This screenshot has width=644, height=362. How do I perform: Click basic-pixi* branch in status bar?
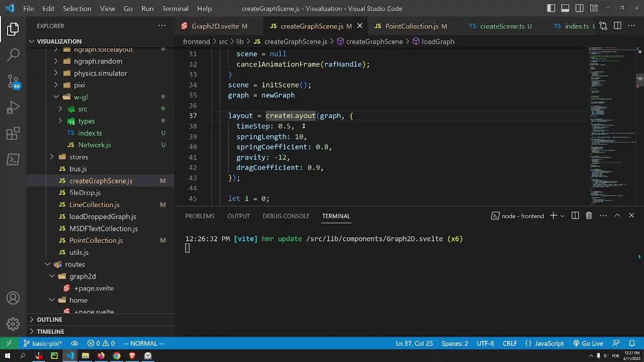tap(43, 343)
